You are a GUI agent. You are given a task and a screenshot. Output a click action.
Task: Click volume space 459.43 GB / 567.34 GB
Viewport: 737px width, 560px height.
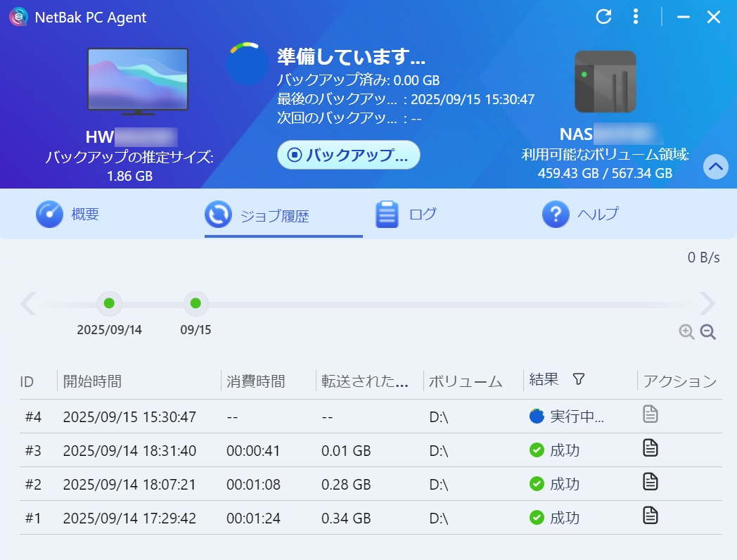click(605, 173)
